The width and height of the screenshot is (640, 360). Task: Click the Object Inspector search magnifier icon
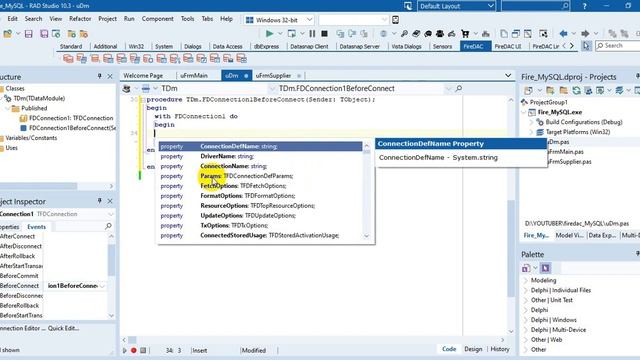pos(108,226)
